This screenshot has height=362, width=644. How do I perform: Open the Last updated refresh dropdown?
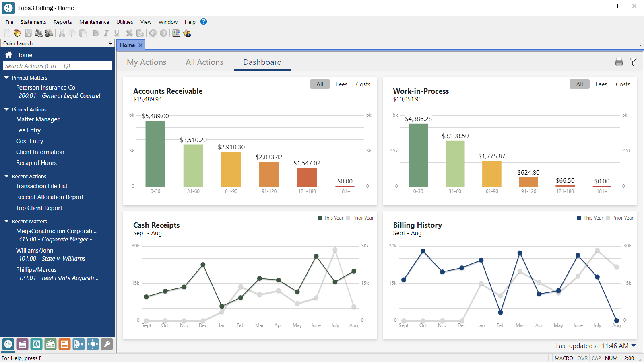coord(633,346)
